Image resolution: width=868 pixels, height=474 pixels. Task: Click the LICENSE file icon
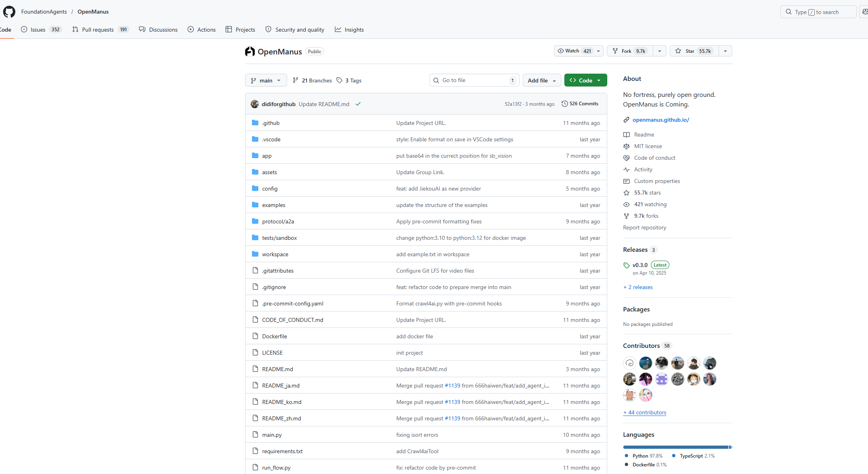[255, 352]
